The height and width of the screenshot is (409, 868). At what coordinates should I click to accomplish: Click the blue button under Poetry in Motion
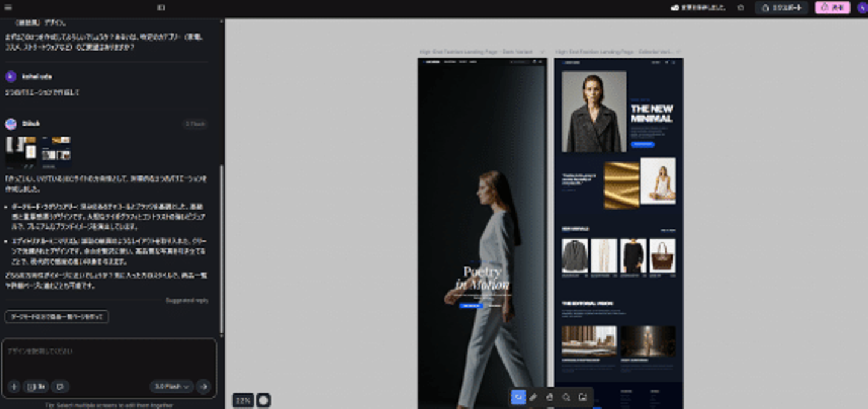tap(471, 305)
